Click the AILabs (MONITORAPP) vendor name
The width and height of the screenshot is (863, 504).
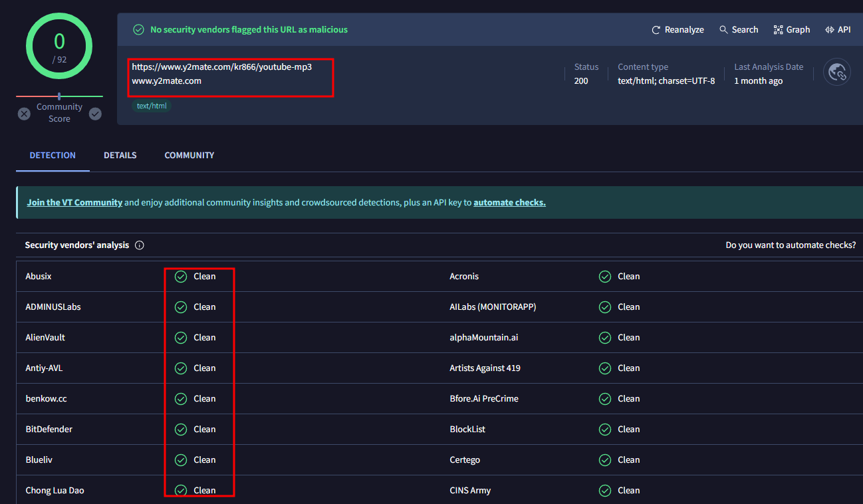(493, 307)
